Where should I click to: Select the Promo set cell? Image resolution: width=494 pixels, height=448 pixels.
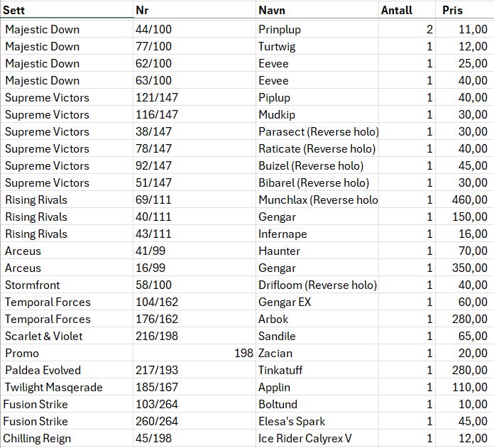(67, 353)
